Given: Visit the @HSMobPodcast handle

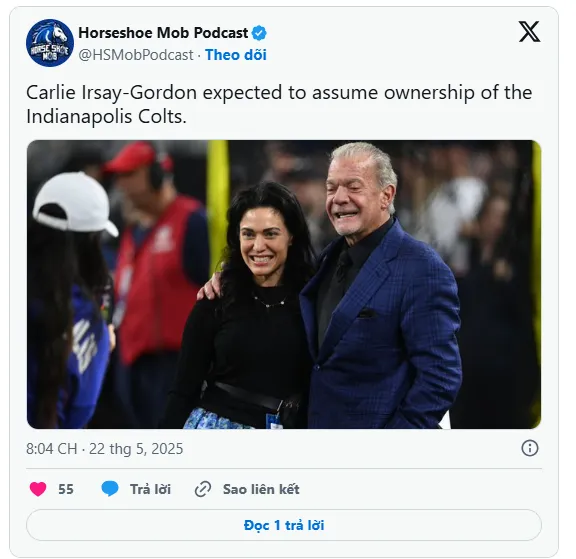Looking at the screenshot, I should pyautogui.click(x=136, y=55).
